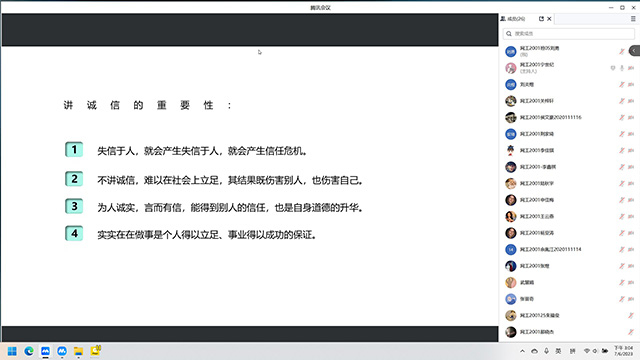The width and height of the screenshot is (640, 360).
Task: Click the slide line starting 失信于人
Action: pos(202,151)
